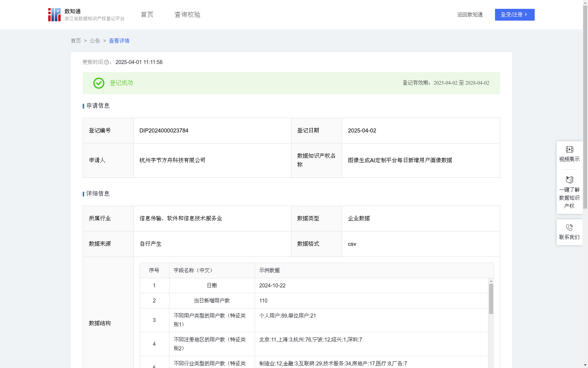Click the sample data starting with 制造业:12

333,364
